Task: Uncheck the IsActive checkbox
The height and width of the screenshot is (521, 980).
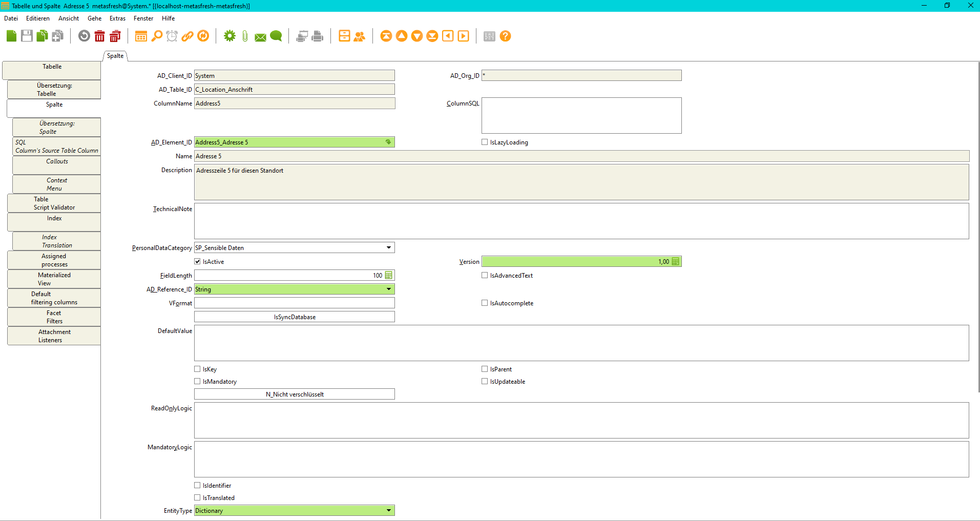Action: tap(197, 261)
